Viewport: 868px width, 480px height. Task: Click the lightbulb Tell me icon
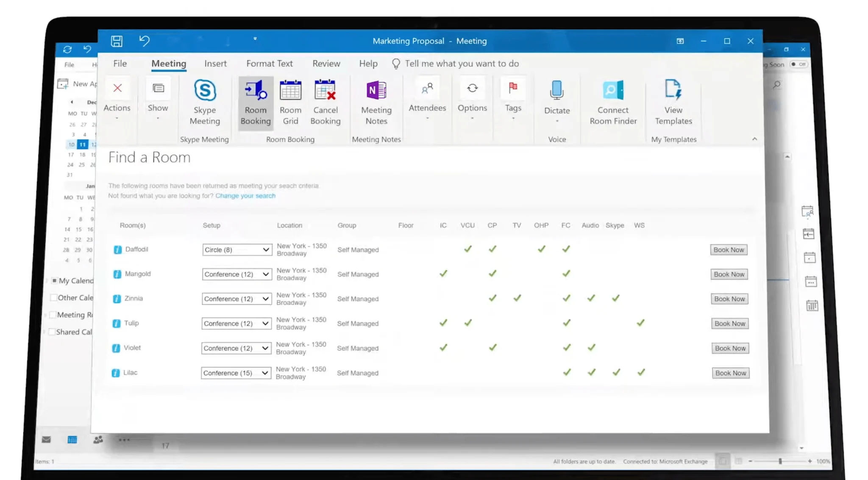tap(396, 64)
